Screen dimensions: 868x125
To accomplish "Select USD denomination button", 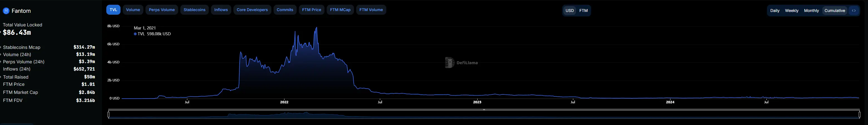I will [x=569, y=11].
